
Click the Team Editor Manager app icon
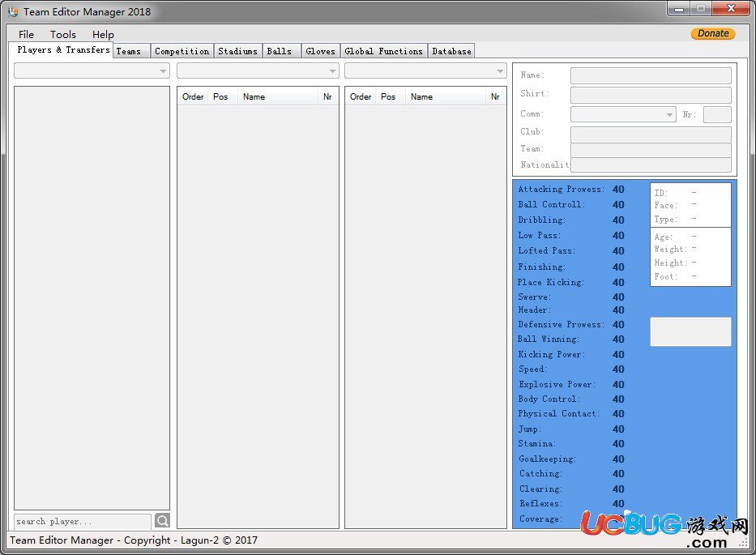point(13,11)
